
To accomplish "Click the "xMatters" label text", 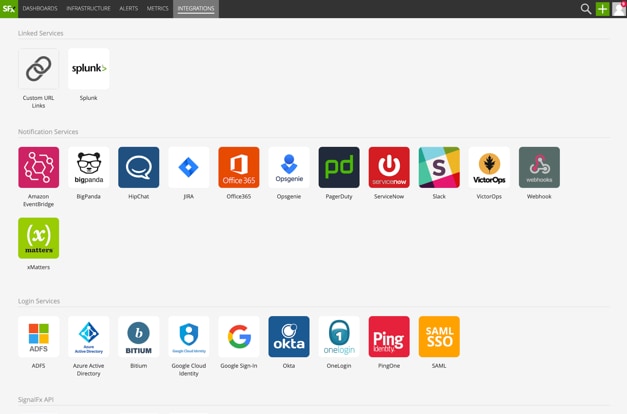I will pos(38,267).
